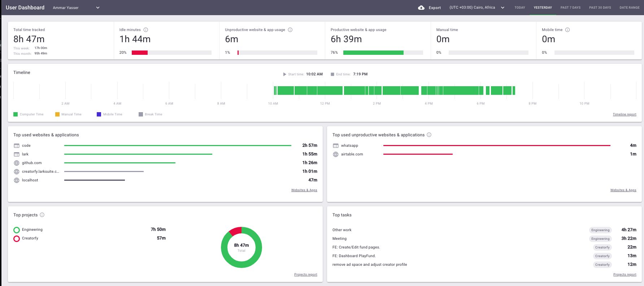This screenshot has width=644, height=286.
Task: Open Websites & Apps link under top used websites
Action: (304, 190)
